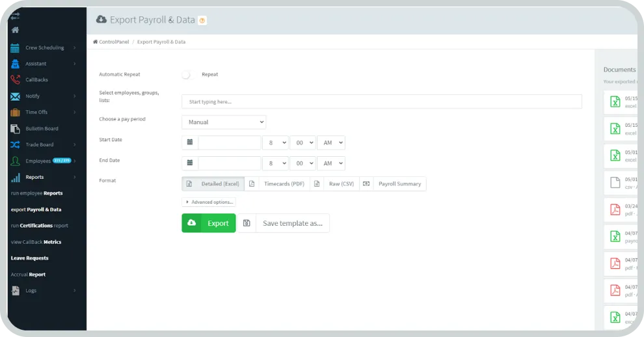Open the Start Date calendar picker icon

(x=190, y=142)
